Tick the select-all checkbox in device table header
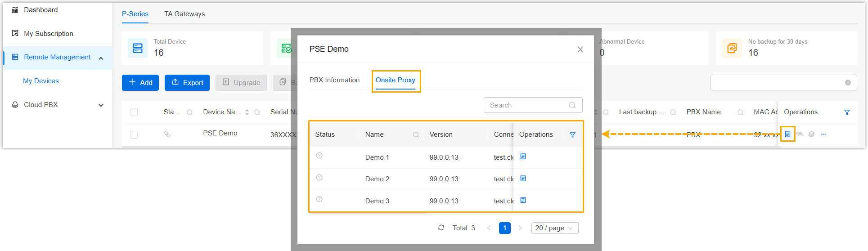868x251 pixels. [x=134, y=112]
